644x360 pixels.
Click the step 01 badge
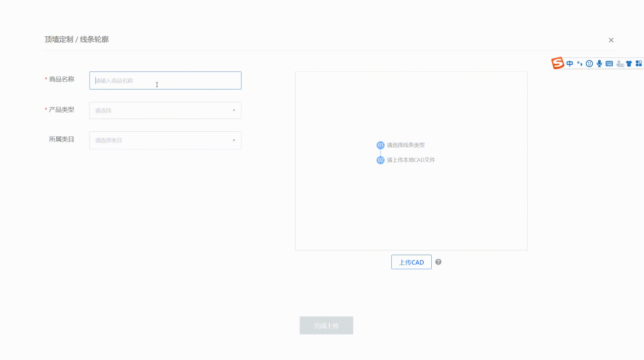tap(380, 145)
